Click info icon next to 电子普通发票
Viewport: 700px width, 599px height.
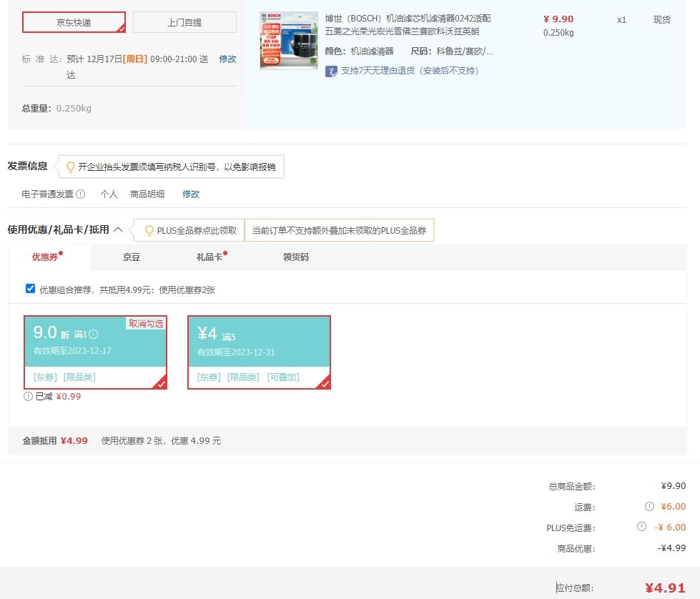[x=80, y=194]
